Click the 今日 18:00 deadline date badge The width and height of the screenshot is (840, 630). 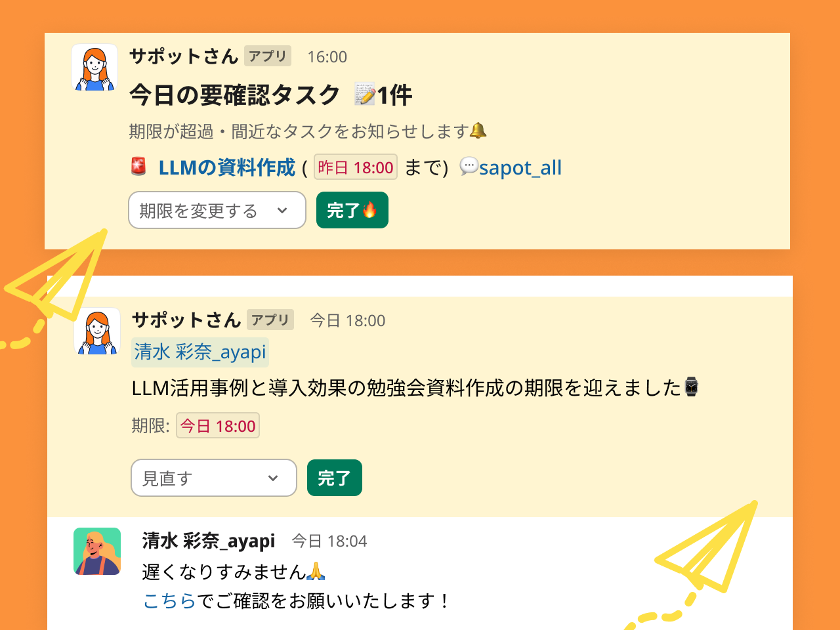[x=218, y=425]
